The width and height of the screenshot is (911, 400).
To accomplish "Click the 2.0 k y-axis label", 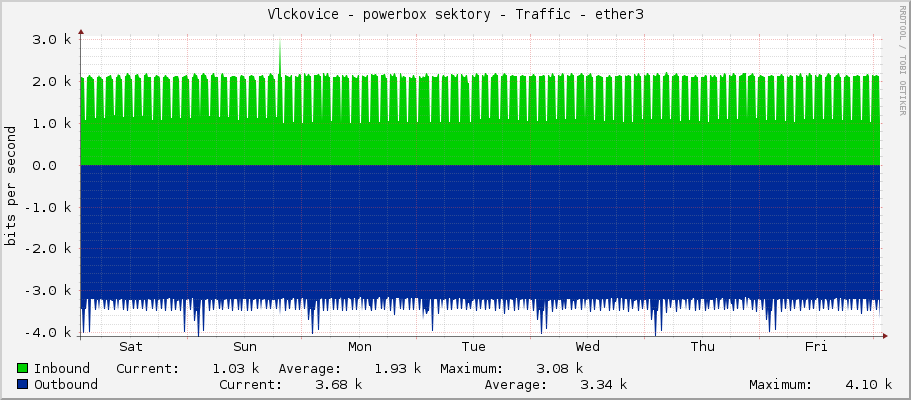I will [52, 81].
